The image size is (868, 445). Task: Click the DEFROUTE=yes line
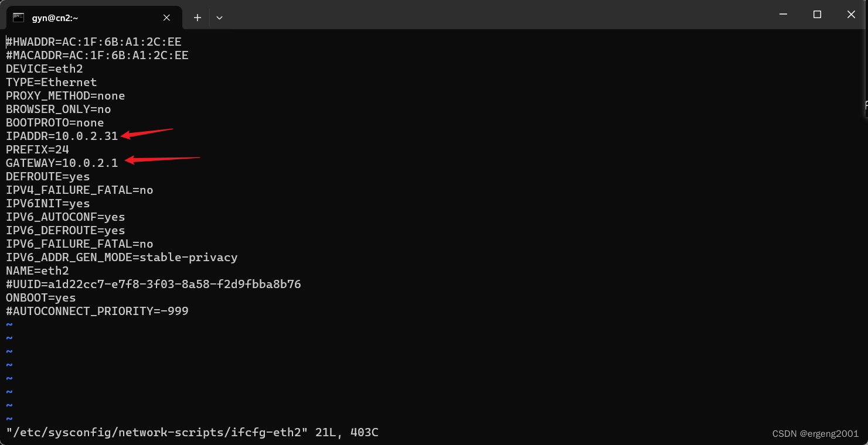48,176
